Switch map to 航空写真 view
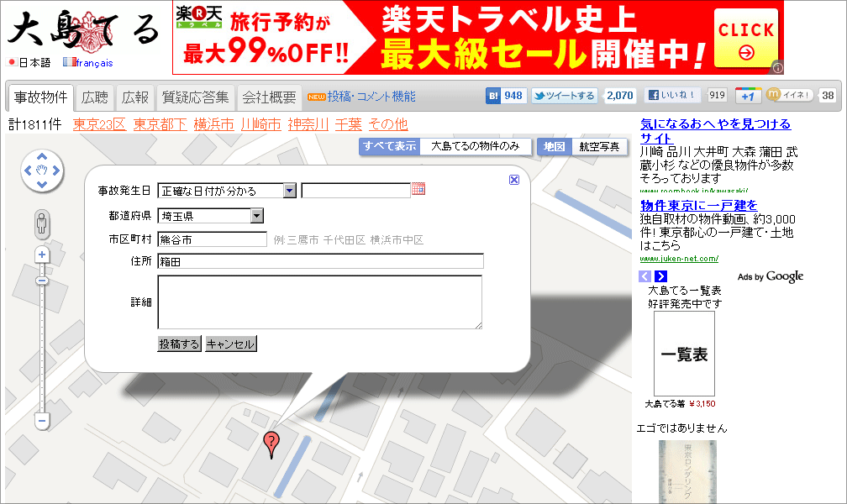Screen dimensions: 847x504 (x=600, y=146)
